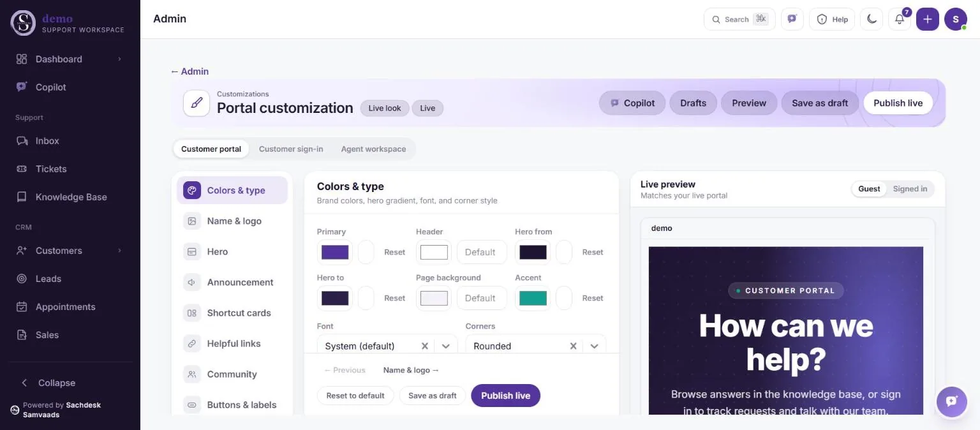The height and width of the screenshot is (430, 980).
Task: Click the Community people icon
Action: (x=192, y=374)
